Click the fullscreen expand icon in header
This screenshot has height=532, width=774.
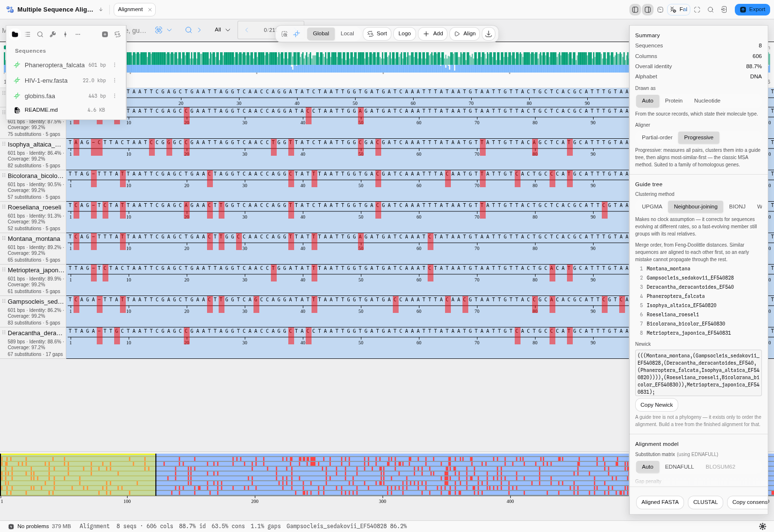click(697, 10)
